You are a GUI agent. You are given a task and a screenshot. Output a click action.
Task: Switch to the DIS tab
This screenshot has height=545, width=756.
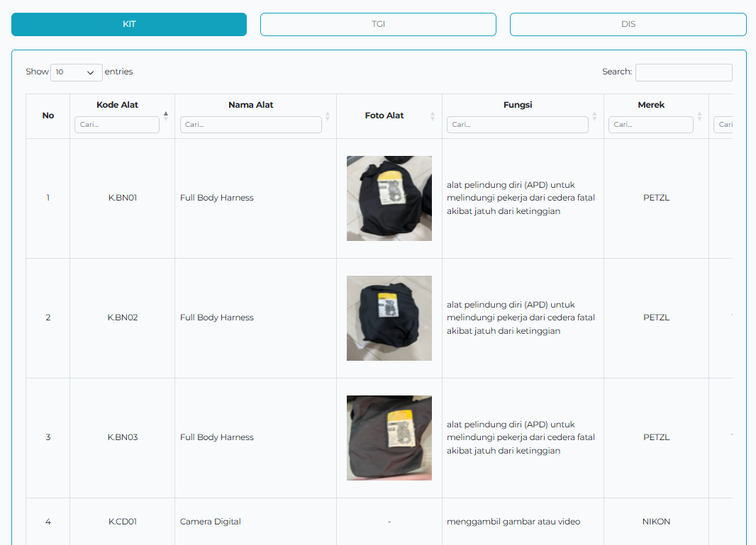628,24
